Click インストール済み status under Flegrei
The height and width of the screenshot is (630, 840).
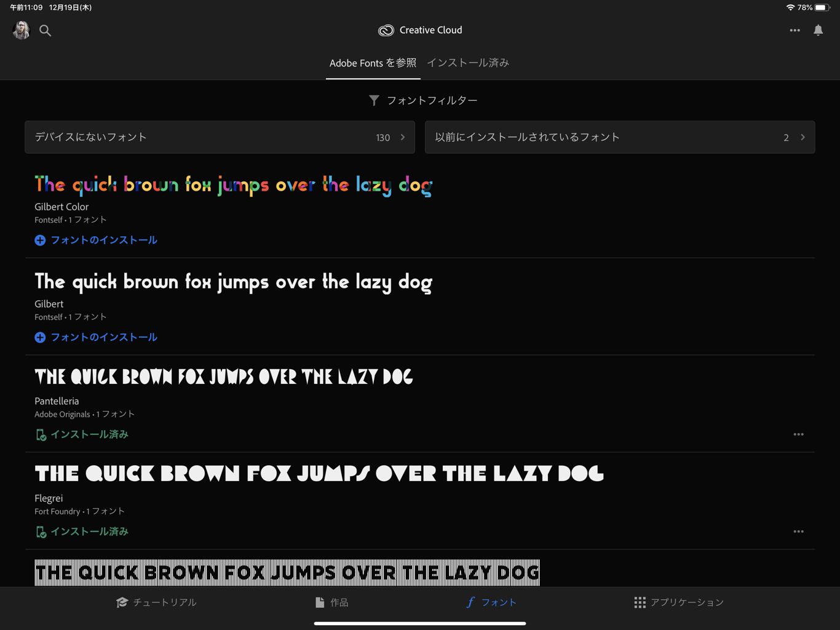[x=89, y=532]
